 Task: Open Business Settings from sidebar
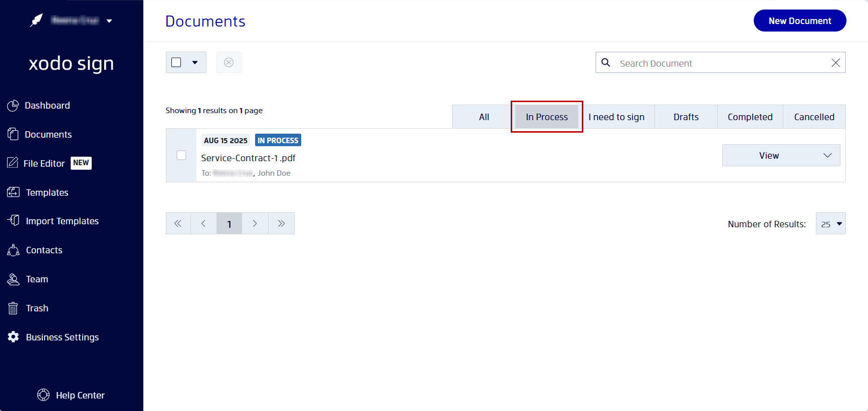pos(62,337)
